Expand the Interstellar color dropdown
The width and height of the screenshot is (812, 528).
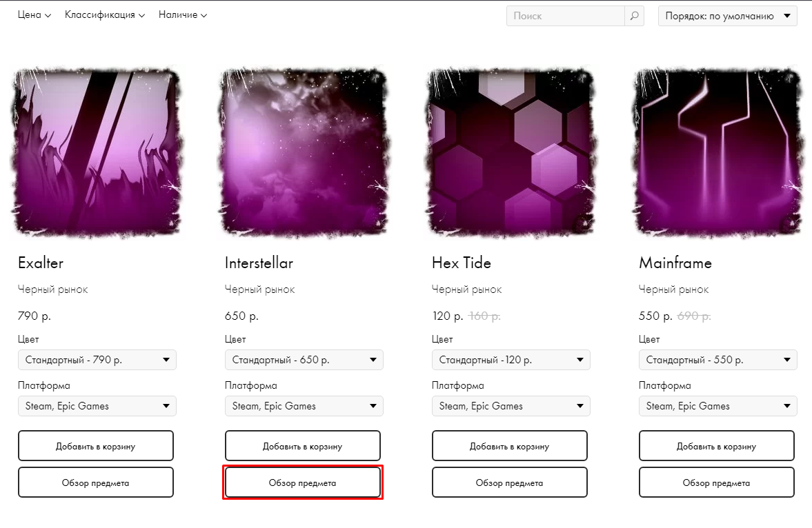coord(304,360)
